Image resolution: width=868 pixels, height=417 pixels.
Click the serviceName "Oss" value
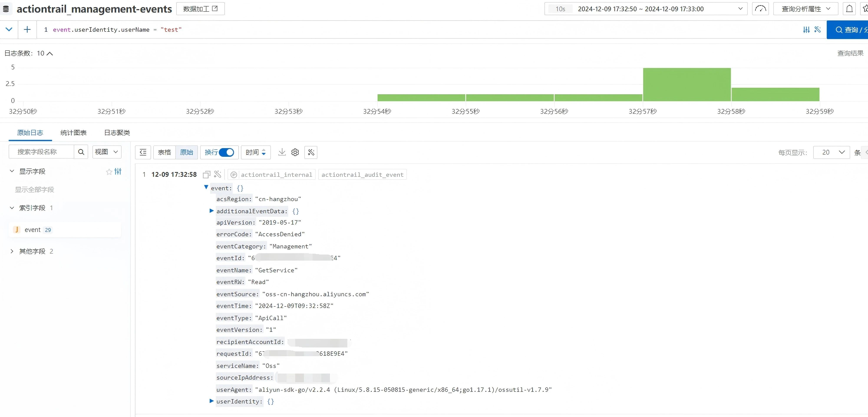click(x=271, y=366)
